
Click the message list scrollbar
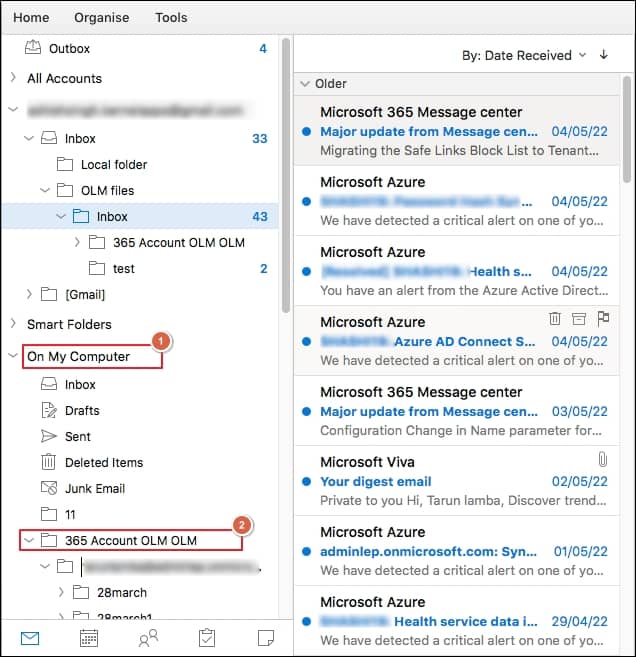click(x=626, y=129)
